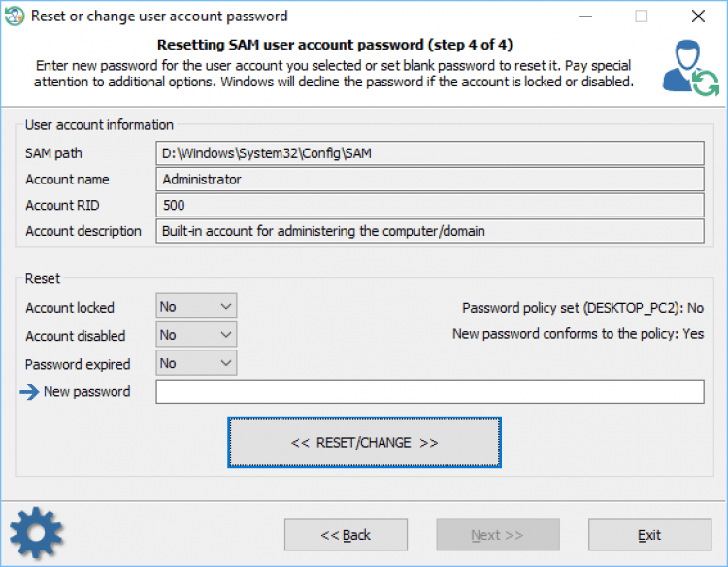
Task: Click the application icon in title bar
Action: tap(15, 17)
